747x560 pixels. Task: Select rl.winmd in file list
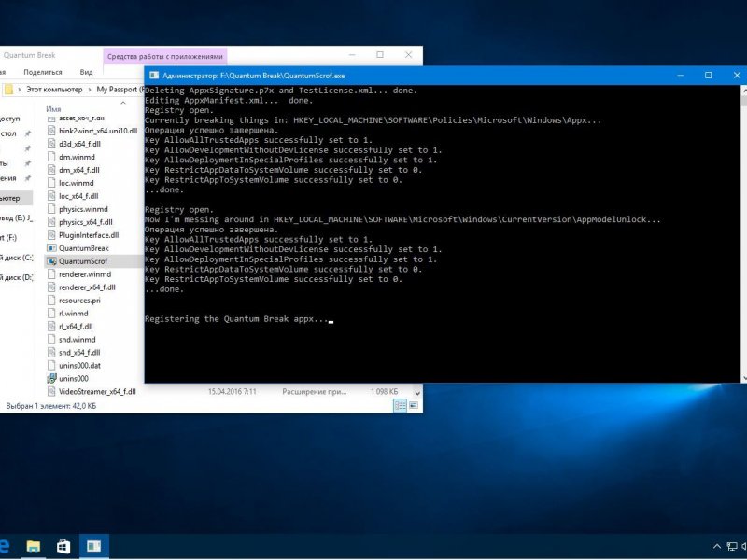(x=74, y=314)
